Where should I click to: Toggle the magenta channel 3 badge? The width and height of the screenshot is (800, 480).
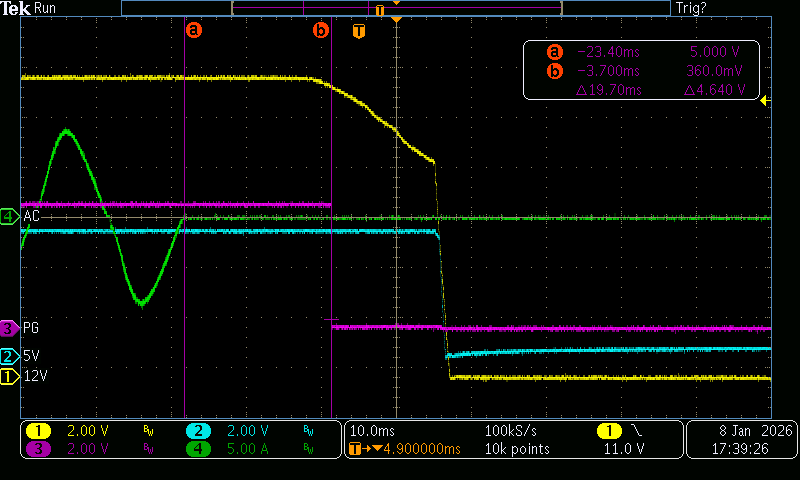pos(38,449)
